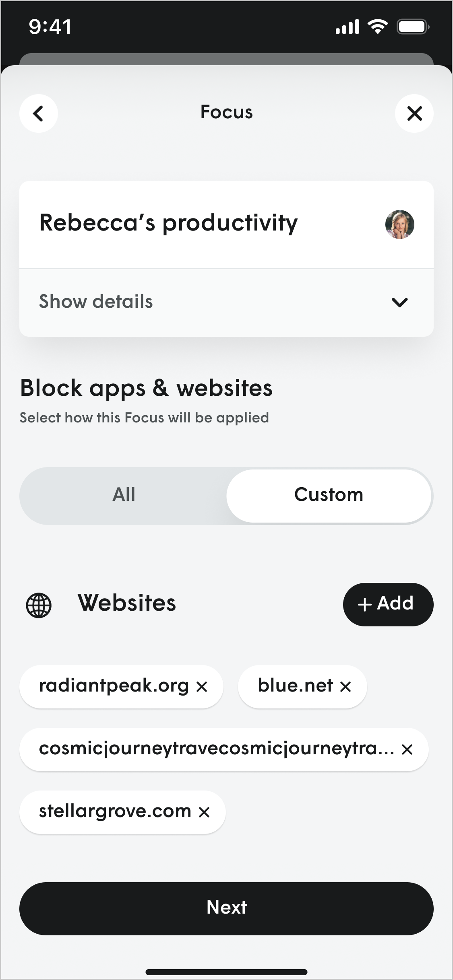Select the All segment option
Viewport: 453px width, 980px height.
pos(124,495)
